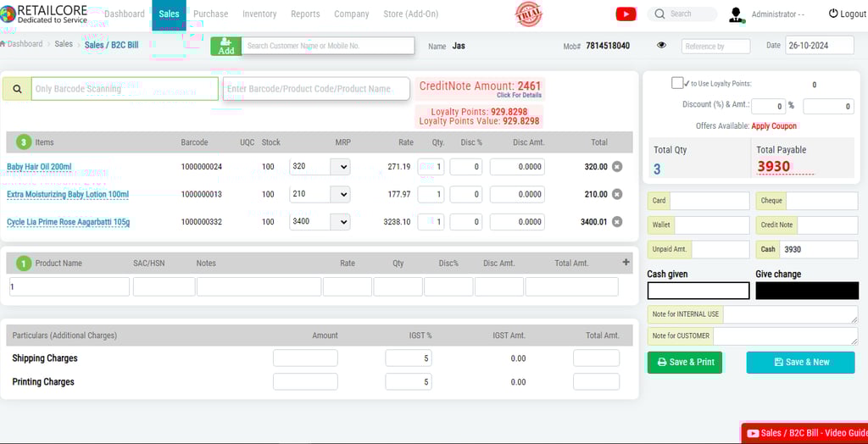Click the Note for CUSTOMER box
Image resolution: width=868 pixels, height=444 pixels.
(786, 336)
